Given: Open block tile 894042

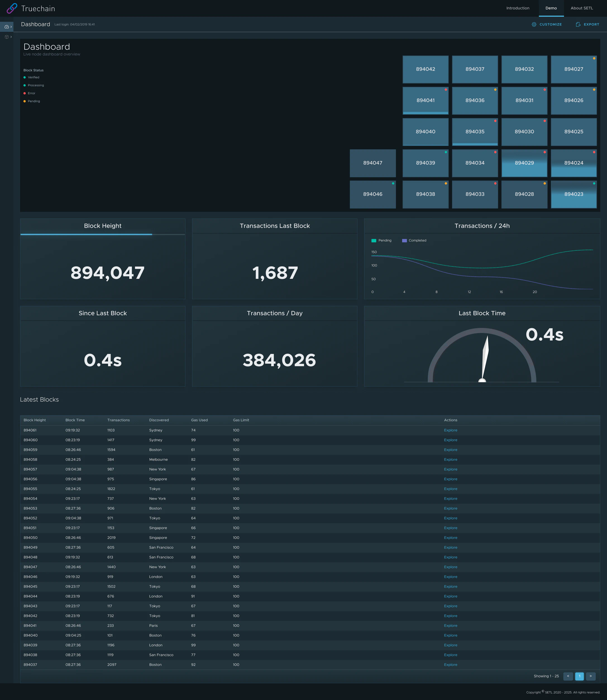Looking at the screenshot, I should point(425,69).
